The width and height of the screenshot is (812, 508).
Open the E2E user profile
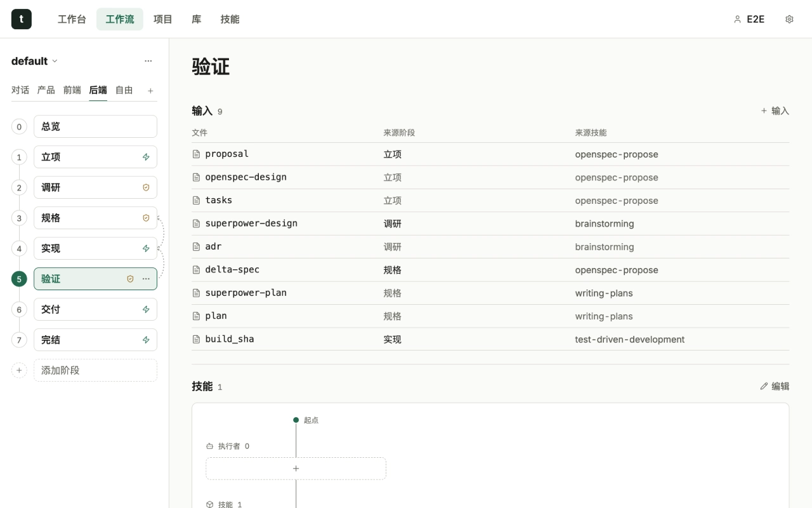pyautogui.click(x=749, y=19)
